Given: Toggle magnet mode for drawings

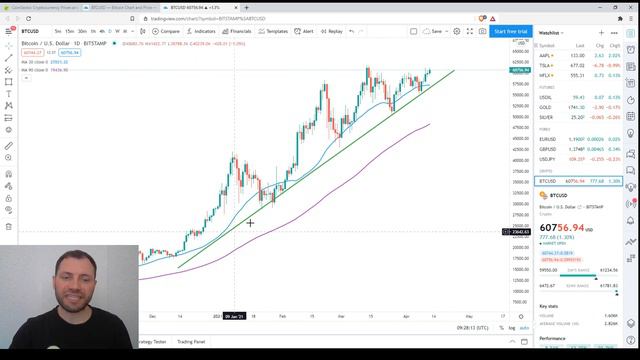Looking at the screenshot, I should tap(9, 174).
